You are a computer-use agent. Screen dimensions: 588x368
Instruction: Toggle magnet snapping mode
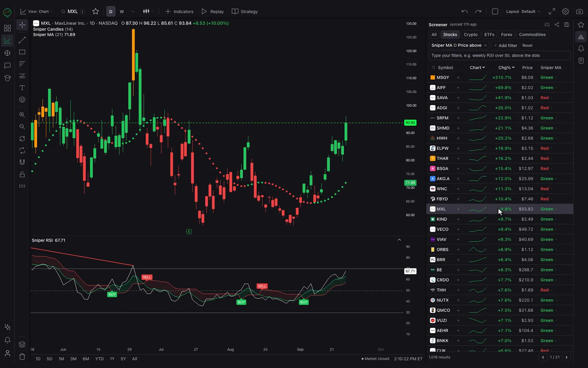pos(22,162)
